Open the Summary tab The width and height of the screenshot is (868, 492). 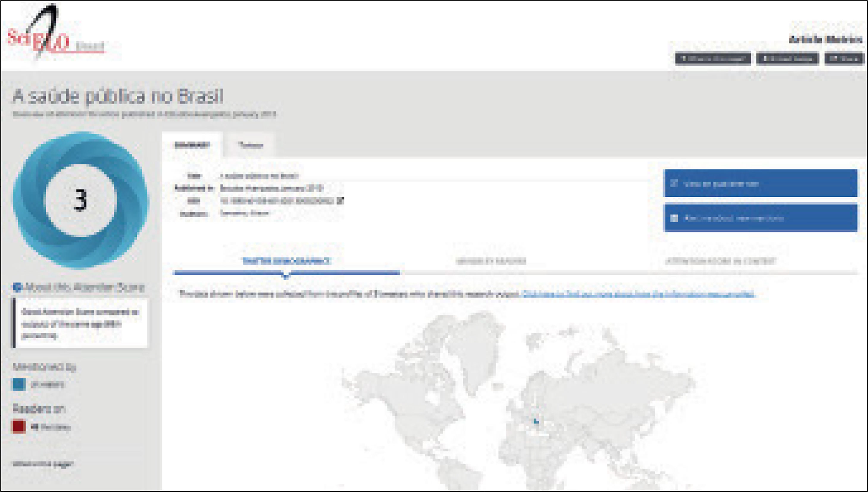(x=192, y=145)
